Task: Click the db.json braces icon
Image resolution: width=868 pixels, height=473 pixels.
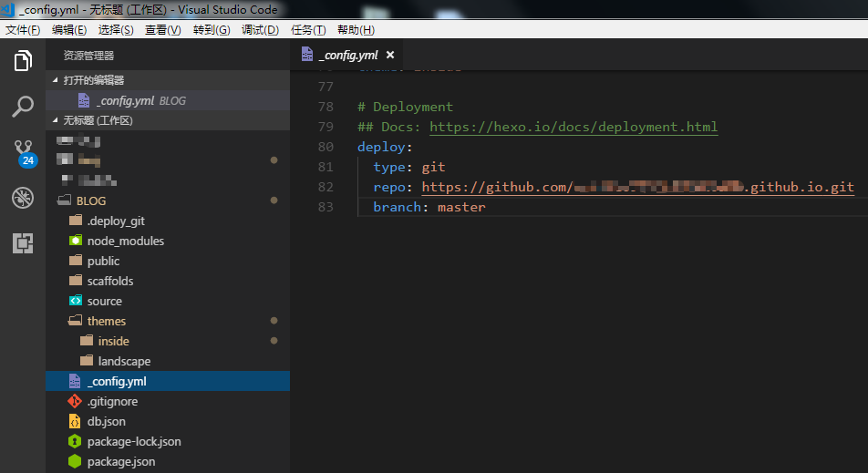Action: [x=75, y=421]
